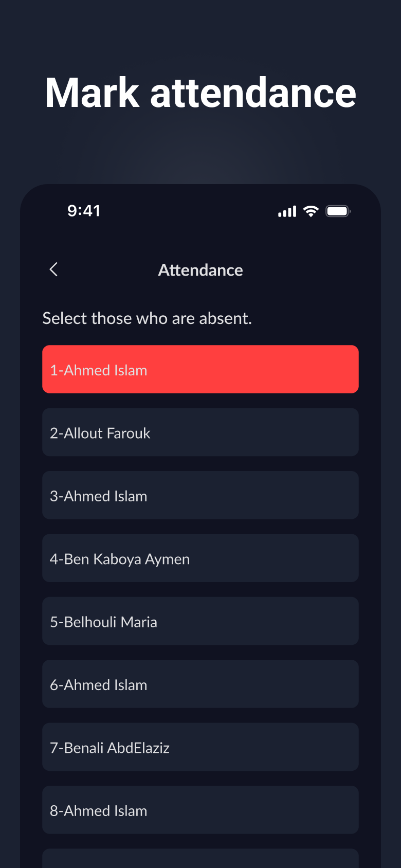Select 4-Ben Kaboya Aymen as absent
This screenshot has height=868, width=401.
[x=200, y=558]
